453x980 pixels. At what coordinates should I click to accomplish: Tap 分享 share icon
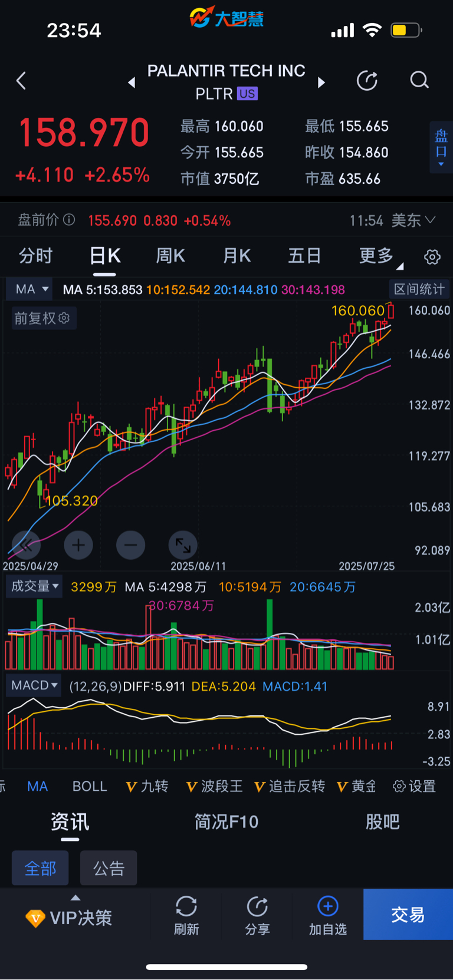tap(257, 915)
